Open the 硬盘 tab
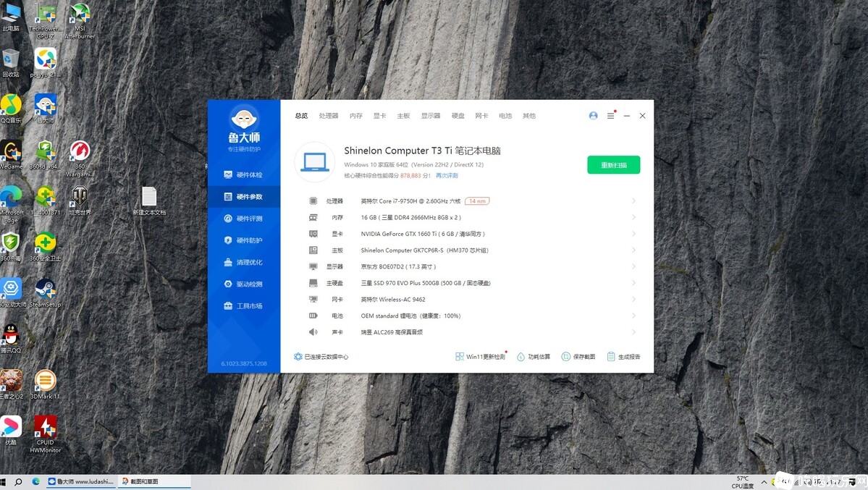The image size is (868, 490). coord(458,116)
